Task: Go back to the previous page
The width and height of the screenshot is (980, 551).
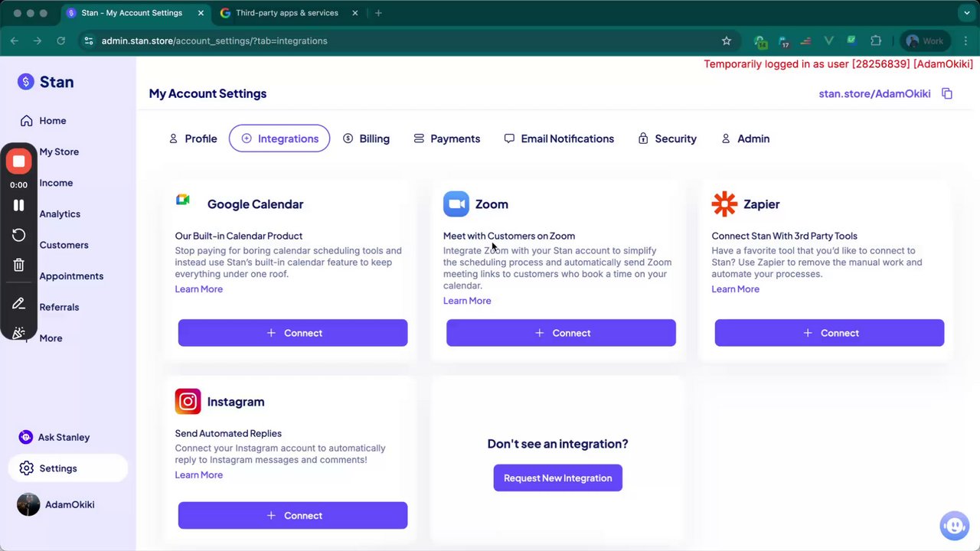Action: [x=15, y=41]
